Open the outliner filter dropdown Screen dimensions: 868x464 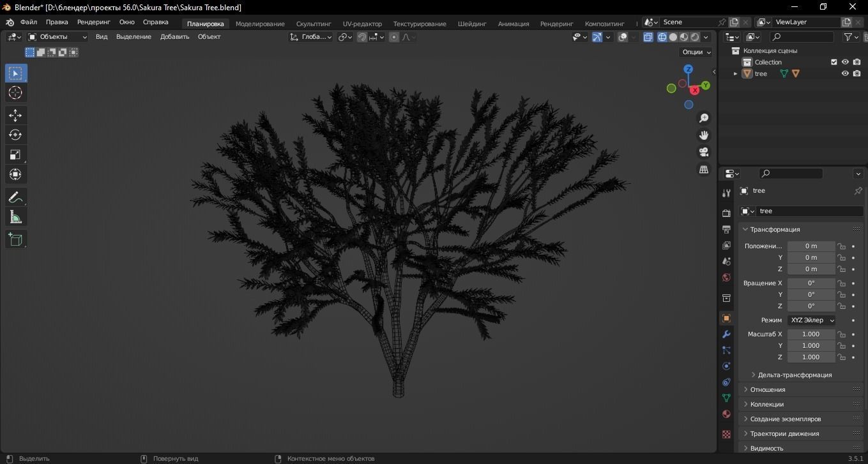coord(851,37)
